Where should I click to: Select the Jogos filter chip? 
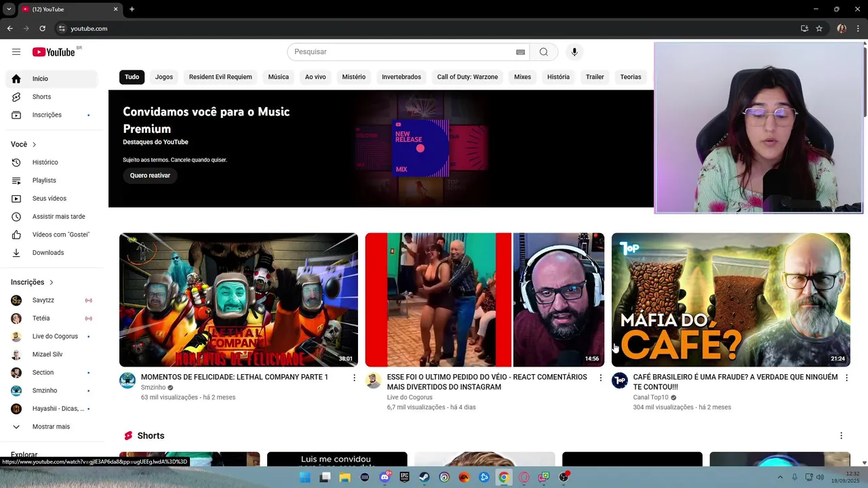[x=164, y=77]
